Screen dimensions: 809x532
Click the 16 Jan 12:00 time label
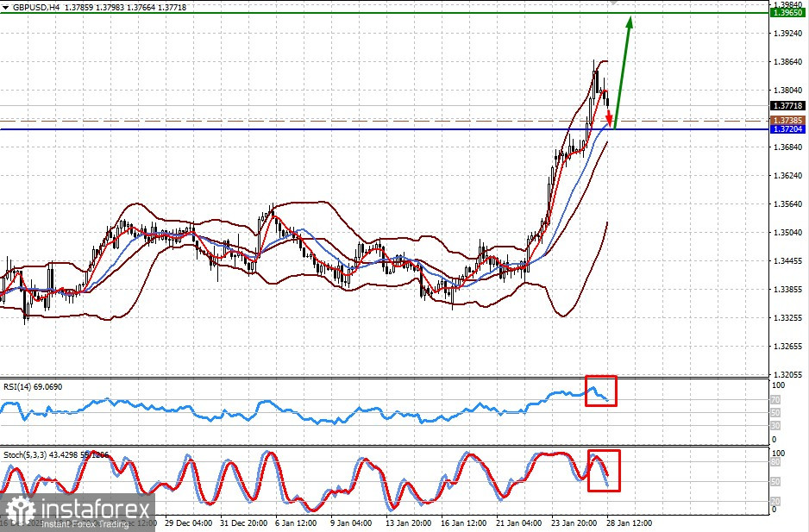(x=464, y=523)
